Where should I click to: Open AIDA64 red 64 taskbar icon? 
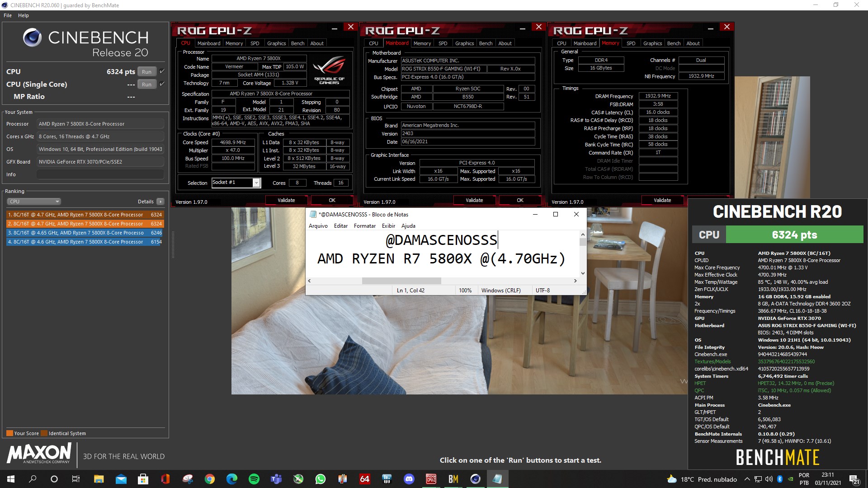pyautogui.click(x=364, y=479)
